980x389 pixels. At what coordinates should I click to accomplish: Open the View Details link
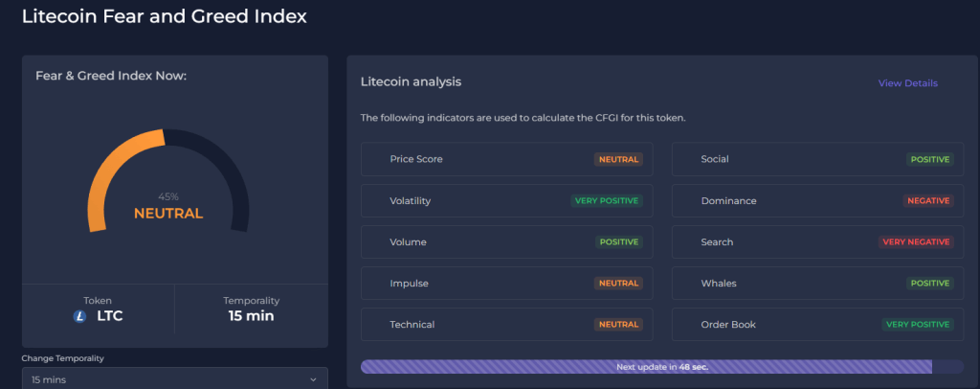(907, 83)
